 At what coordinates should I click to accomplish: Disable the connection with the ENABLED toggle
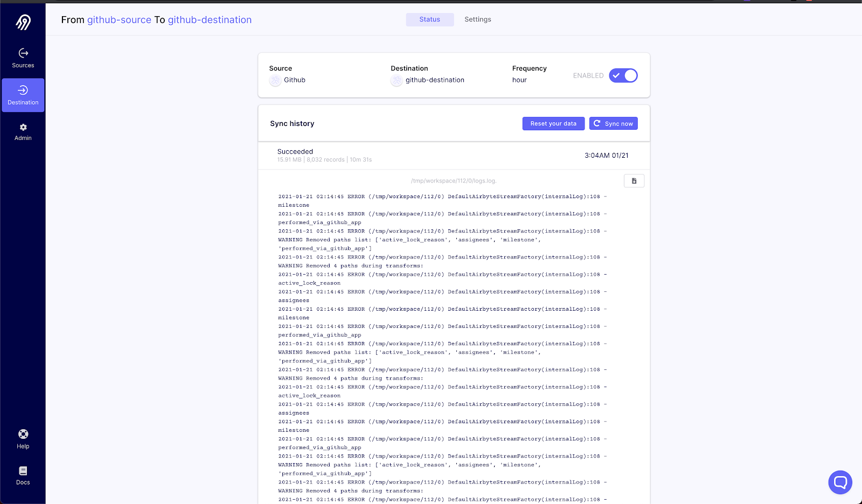coord(623,75)
